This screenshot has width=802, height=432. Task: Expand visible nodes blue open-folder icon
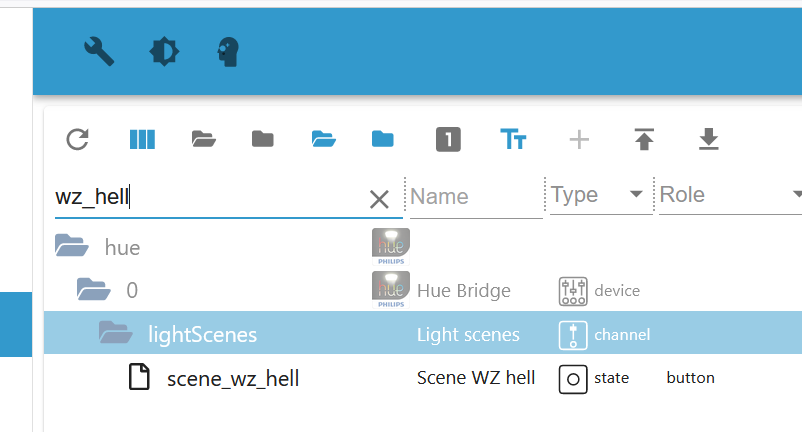point(322,139)
